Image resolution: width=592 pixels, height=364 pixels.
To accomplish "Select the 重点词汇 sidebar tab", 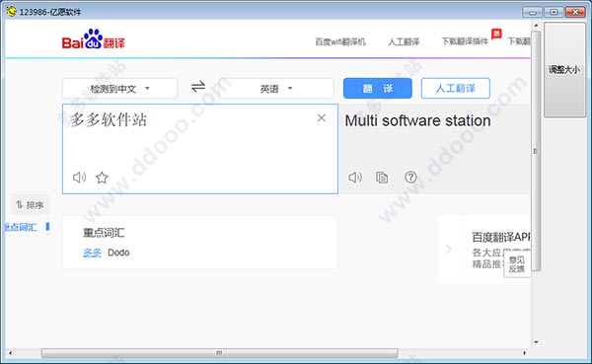I will [21, 227].
